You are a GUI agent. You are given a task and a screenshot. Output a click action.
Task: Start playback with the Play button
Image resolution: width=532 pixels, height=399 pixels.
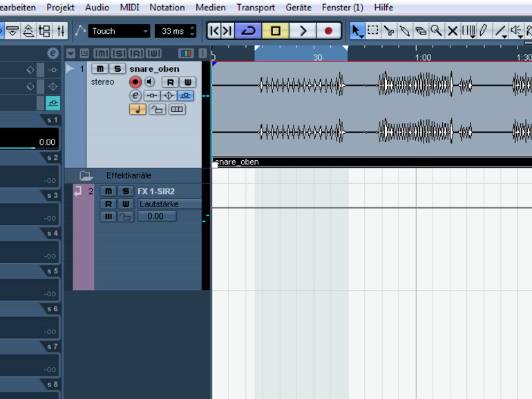tap(303, 31)
